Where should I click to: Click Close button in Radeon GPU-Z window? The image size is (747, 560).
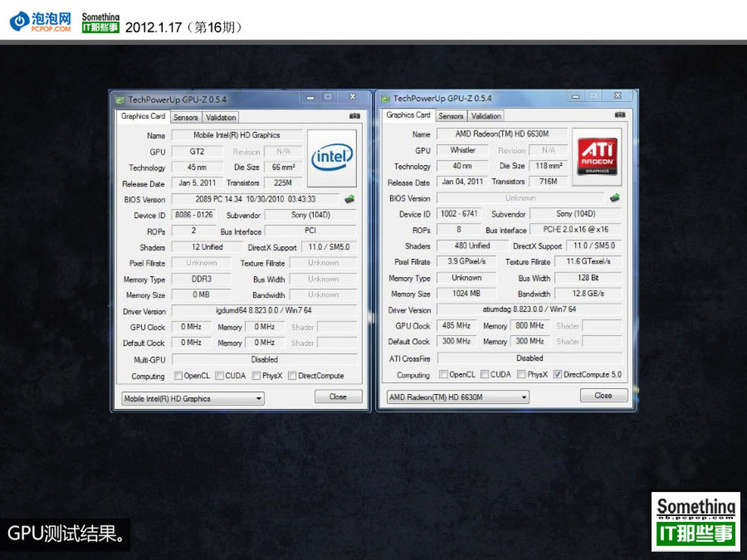604,395
